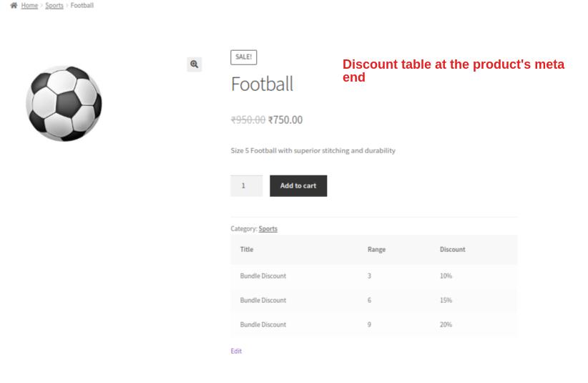Viewport: 588px width, 383px height.
Task: Click the magnifier zoom icon on image
Action: click(195, 64)
